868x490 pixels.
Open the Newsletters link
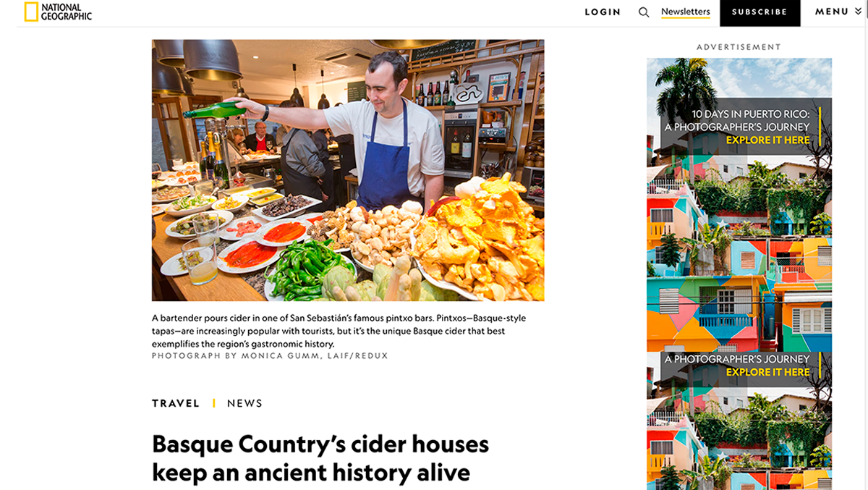click(686, 12)
